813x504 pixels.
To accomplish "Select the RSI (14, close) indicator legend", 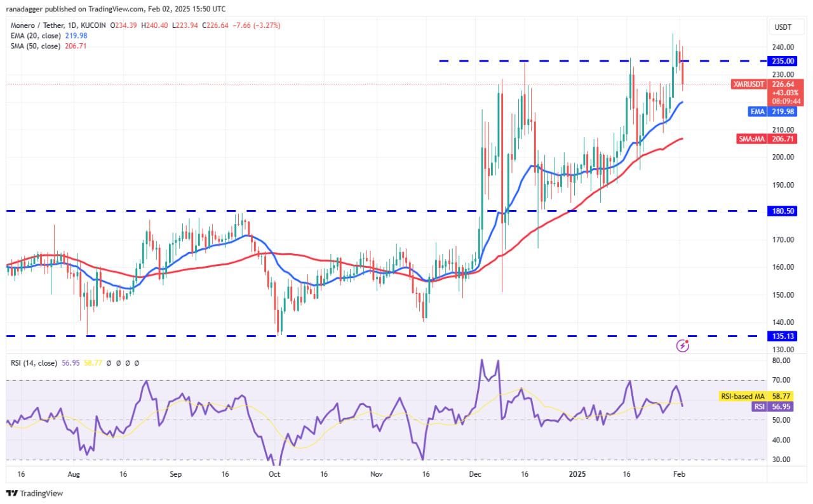I will point(32,363).
